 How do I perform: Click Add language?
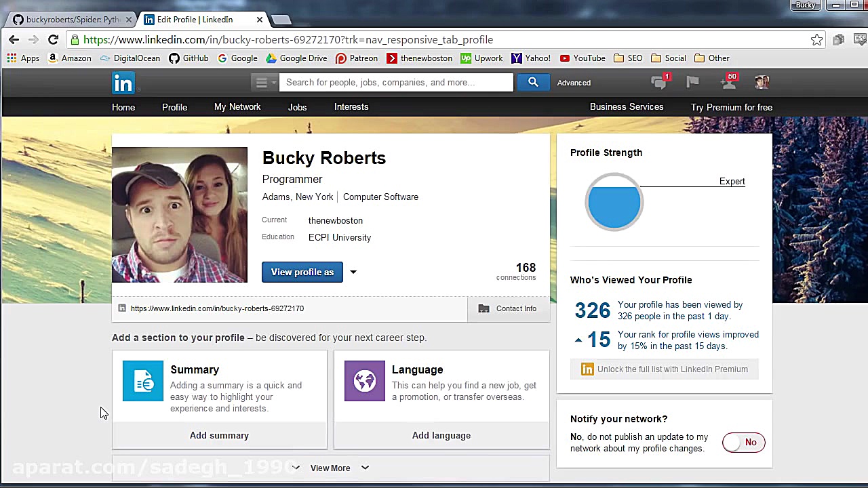click(441, 435)
